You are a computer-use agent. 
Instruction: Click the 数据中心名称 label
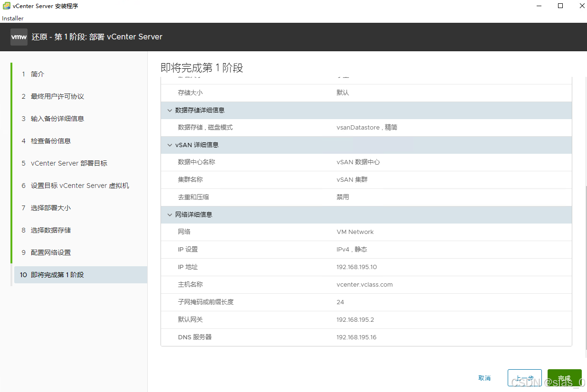point(197,162)
